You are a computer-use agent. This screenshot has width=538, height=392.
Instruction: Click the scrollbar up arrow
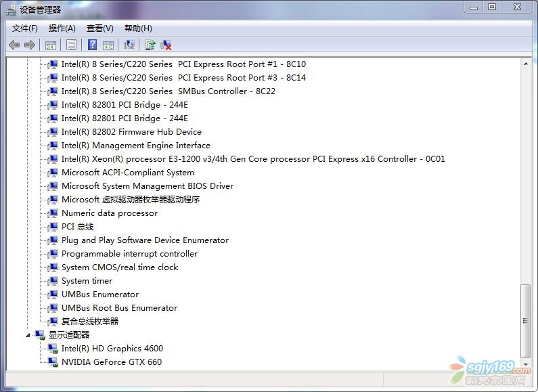click(526, 64)
